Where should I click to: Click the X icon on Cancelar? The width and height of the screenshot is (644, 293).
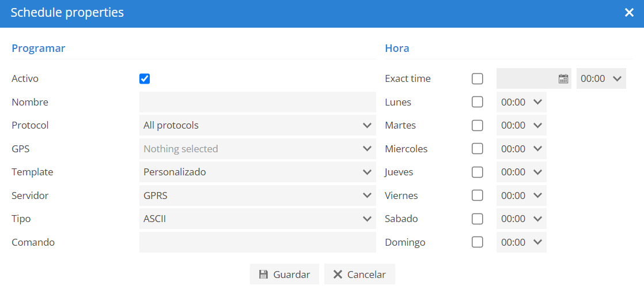338,275
